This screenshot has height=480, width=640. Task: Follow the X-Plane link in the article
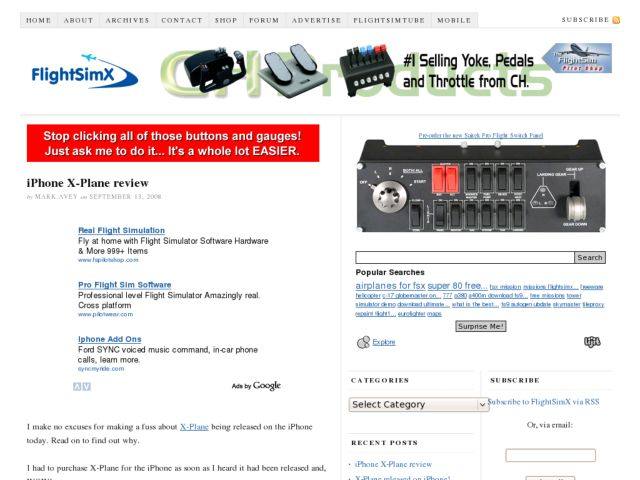[x=194, y=427]
